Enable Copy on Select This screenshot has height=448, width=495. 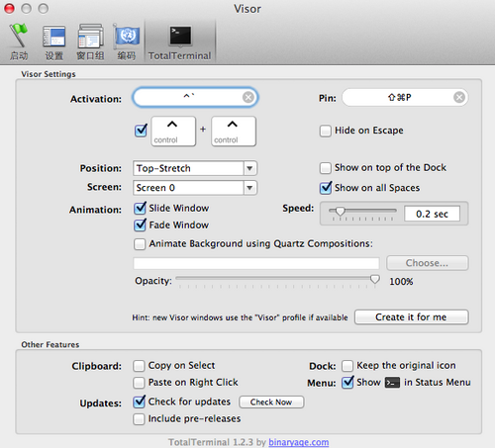(139, 366)
